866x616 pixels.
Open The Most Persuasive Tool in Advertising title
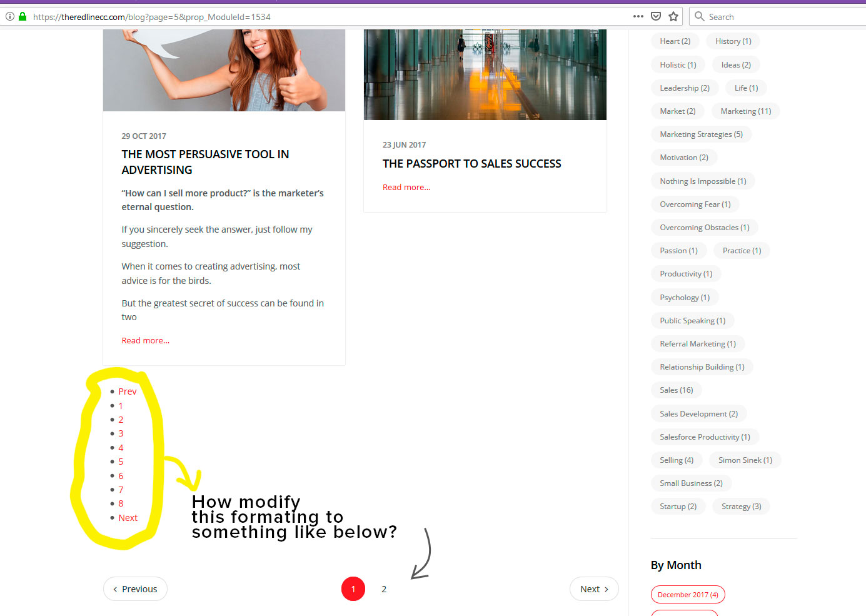205,162
